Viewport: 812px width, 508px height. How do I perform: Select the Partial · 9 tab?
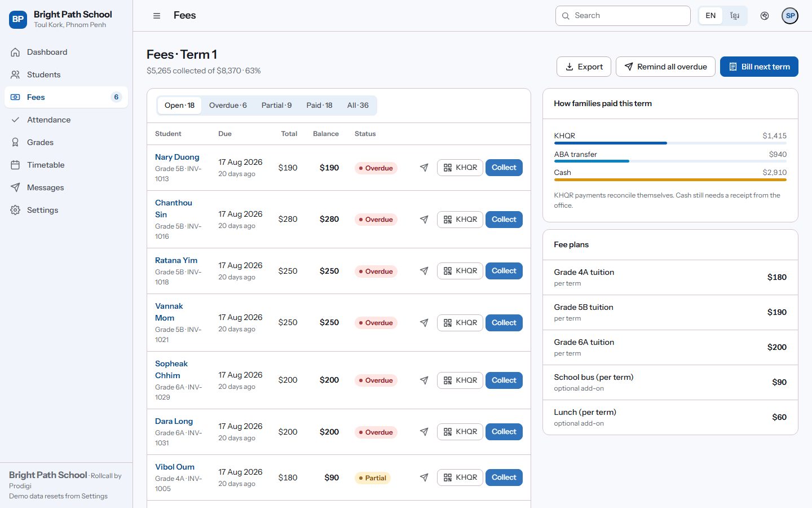coord(276,106)
